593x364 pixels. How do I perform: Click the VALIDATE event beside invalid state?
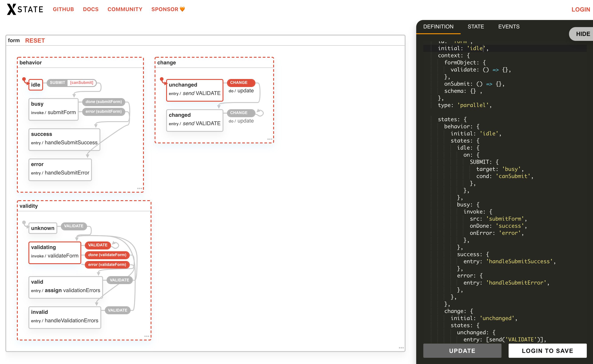[117, 310]
